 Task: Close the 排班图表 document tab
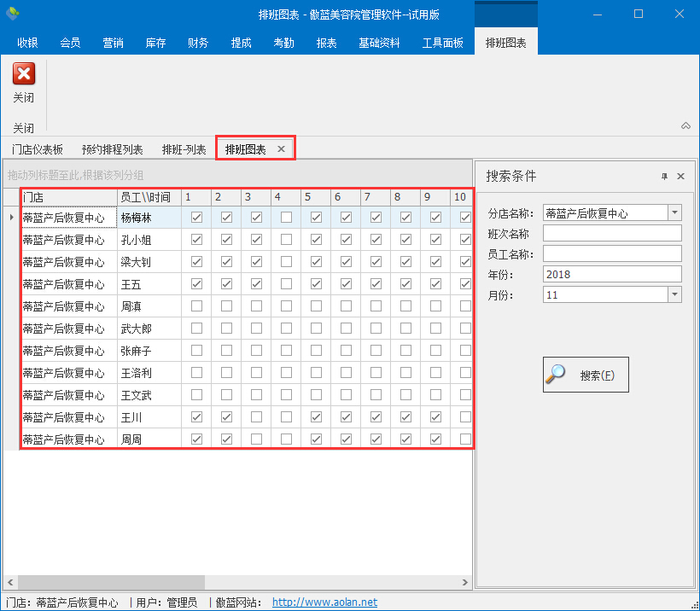pyautogui.click(x=281, y=149)
